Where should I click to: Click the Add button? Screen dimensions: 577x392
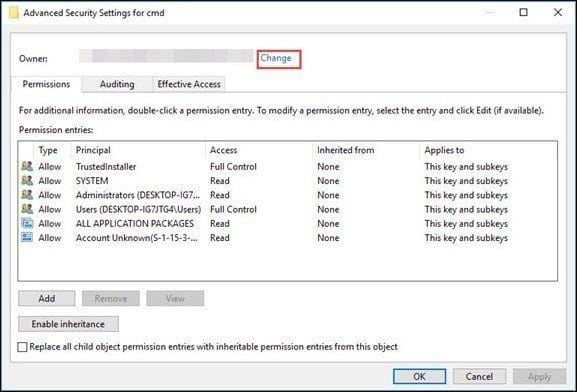(x=47, y=298)
